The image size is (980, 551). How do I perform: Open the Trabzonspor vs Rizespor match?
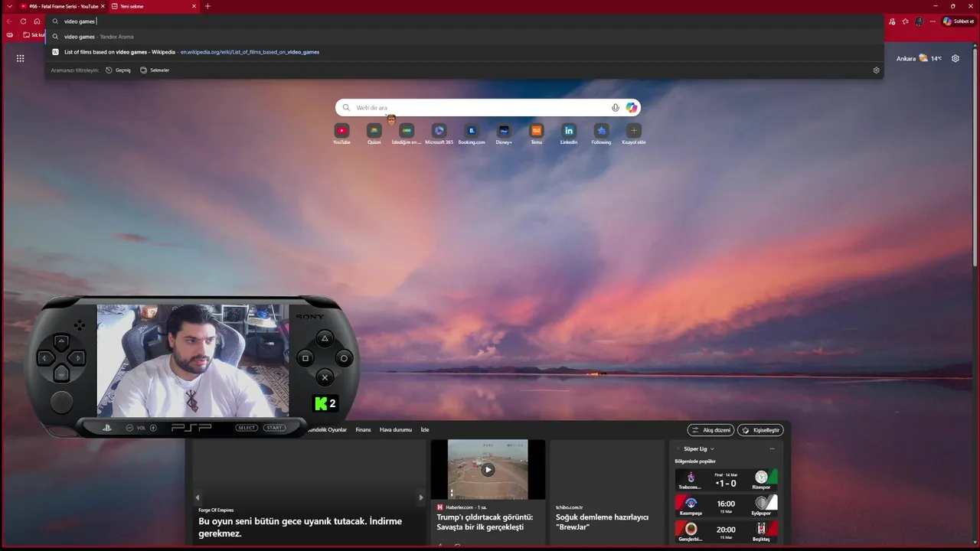tap(726, 480)
